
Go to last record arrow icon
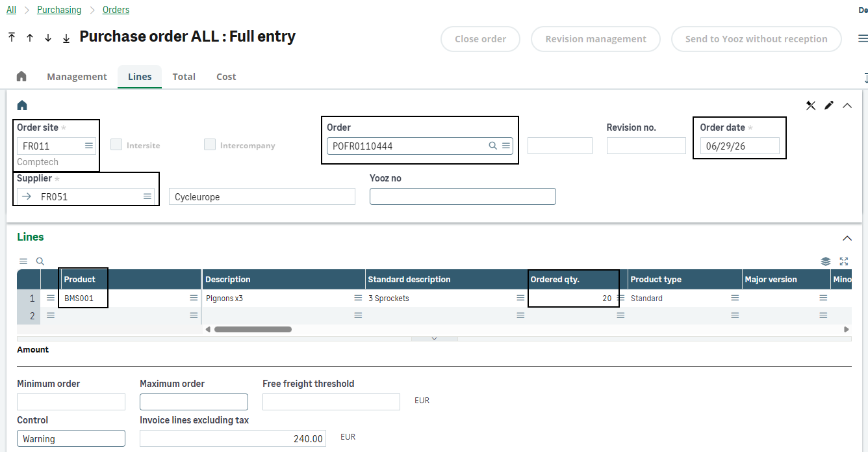coord(66,38)
